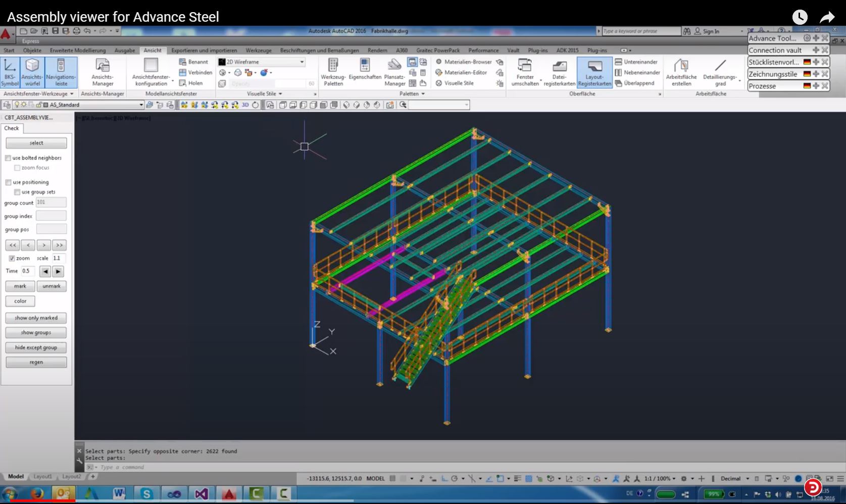Viewport: 846px width, 504px height.
Task: Open the Ansichts-Manager
Action: 103,71
